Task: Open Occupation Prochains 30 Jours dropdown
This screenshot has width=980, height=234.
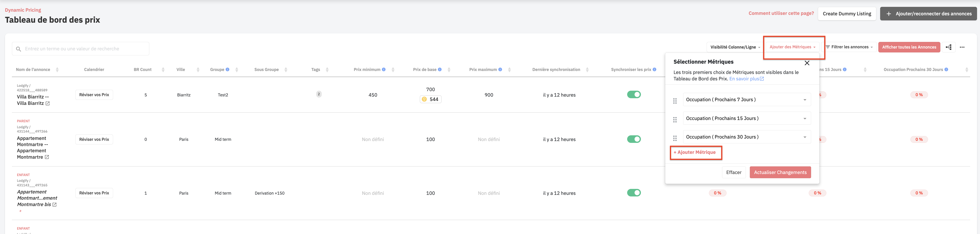Action: [747, 137]
